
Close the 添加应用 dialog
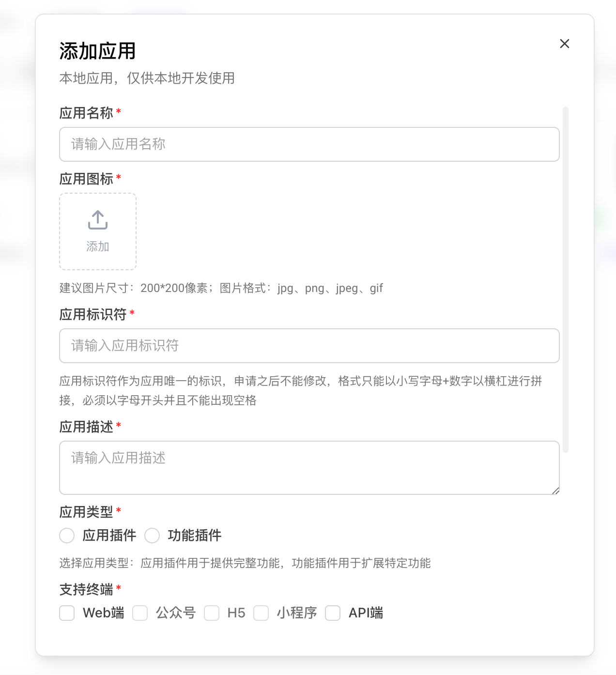tap(564, 44)
